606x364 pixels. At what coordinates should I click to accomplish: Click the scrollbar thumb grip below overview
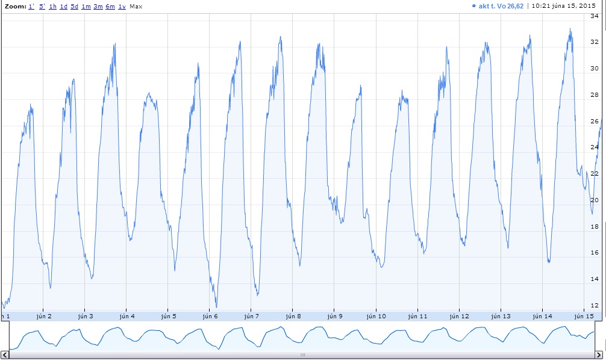(303, 355)
